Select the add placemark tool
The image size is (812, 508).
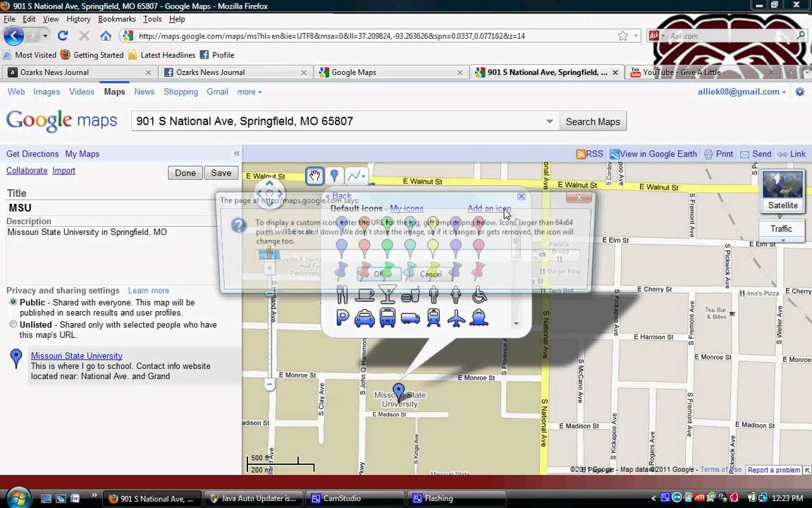[x=335, y=176]
